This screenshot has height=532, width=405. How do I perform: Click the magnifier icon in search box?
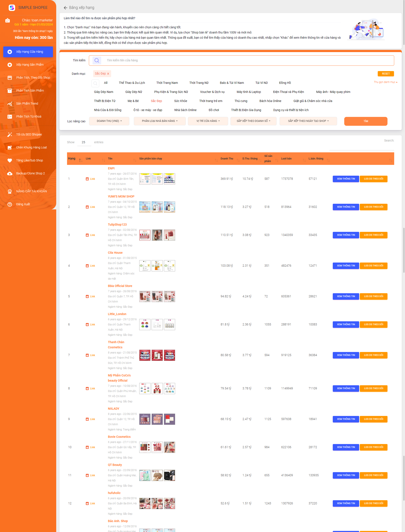pos(97,61)
